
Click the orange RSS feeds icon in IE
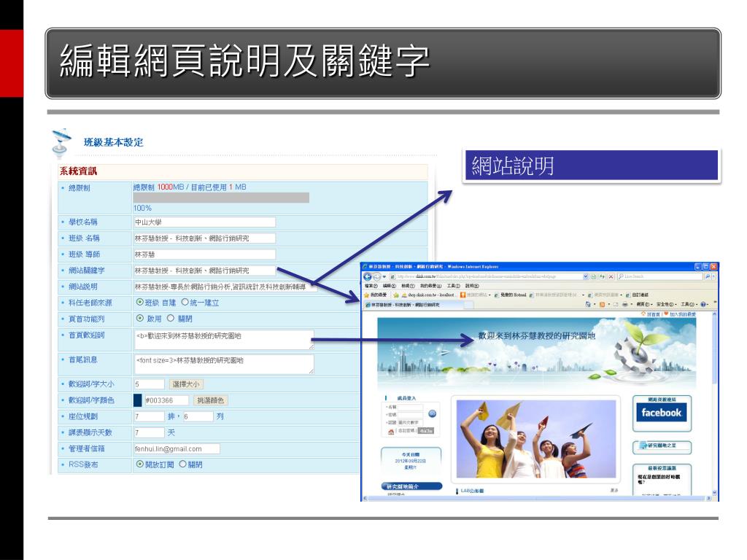pyautogui.click(x=602, y=304)
